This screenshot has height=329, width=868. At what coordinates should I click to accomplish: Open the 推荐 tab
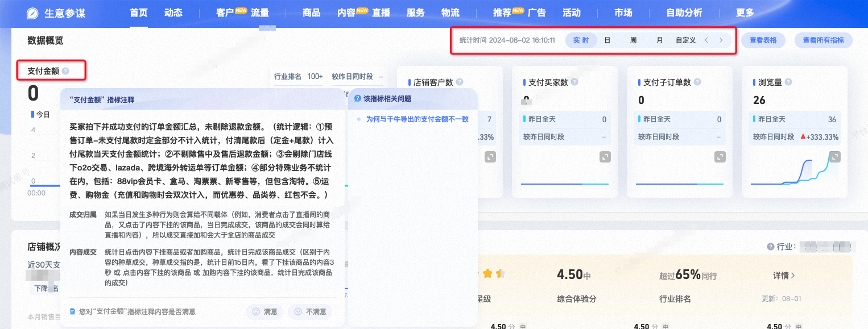[502, 13]
